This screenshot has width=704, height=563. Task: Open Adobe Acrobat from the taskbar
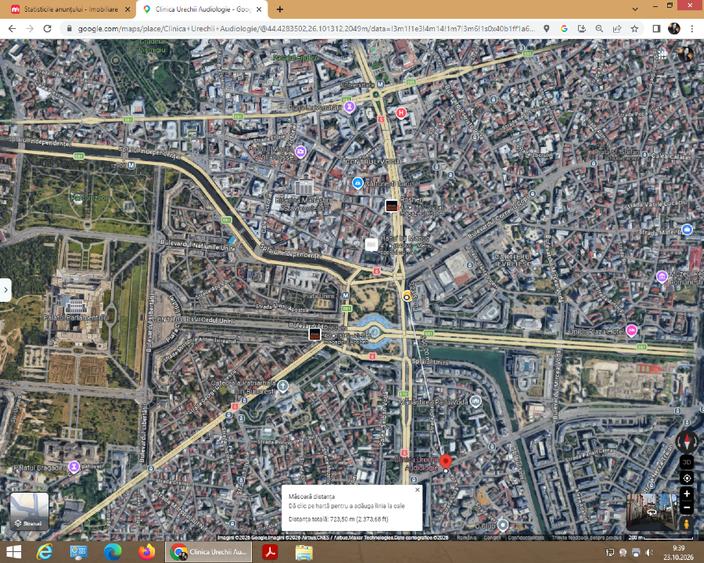click(270, 552)
